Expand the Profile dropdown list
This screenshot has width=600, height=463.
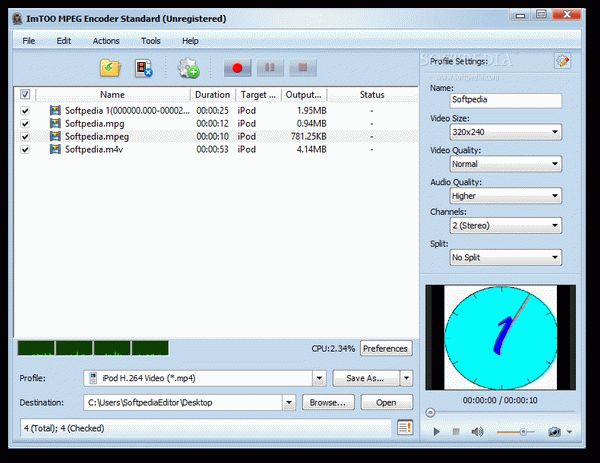point(319,378)
